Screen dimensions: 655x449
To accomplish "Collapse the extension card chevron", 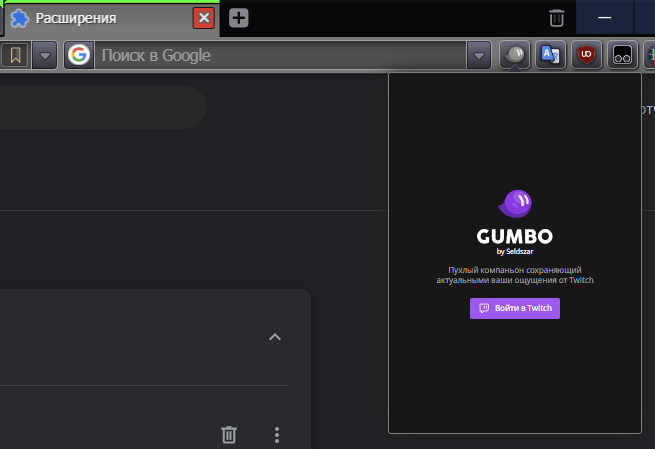I will (x=275, y=337).
